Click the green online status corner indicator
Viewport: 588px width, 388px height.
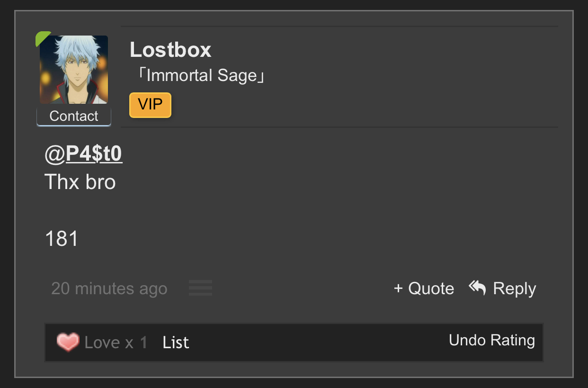click(42, 38)
